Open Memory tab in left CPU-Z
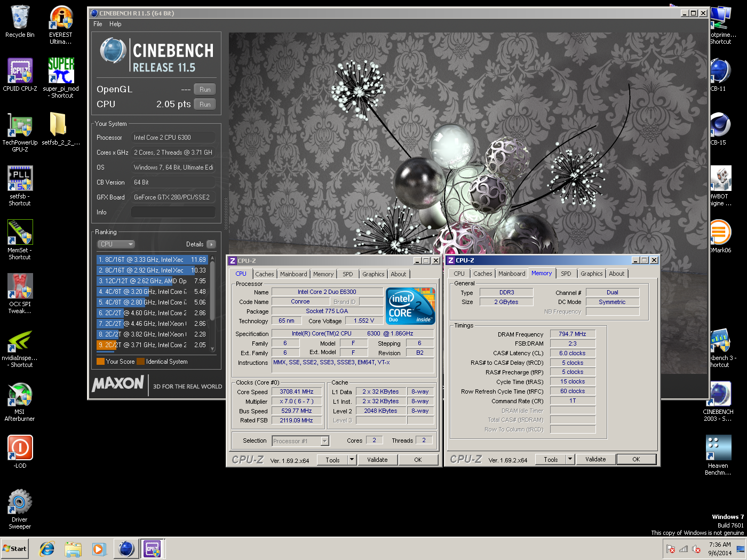 323,274
